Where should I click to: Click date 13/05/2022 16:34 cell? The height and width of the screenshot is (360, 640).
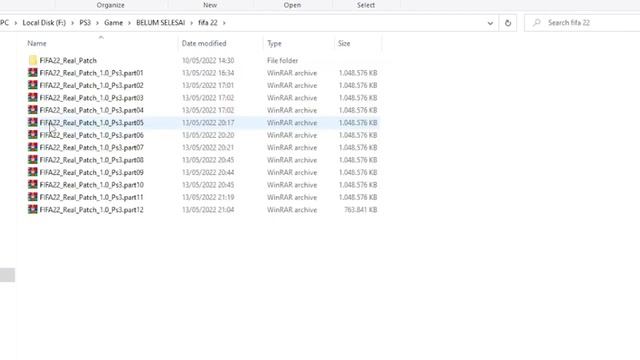pos(208,73)
